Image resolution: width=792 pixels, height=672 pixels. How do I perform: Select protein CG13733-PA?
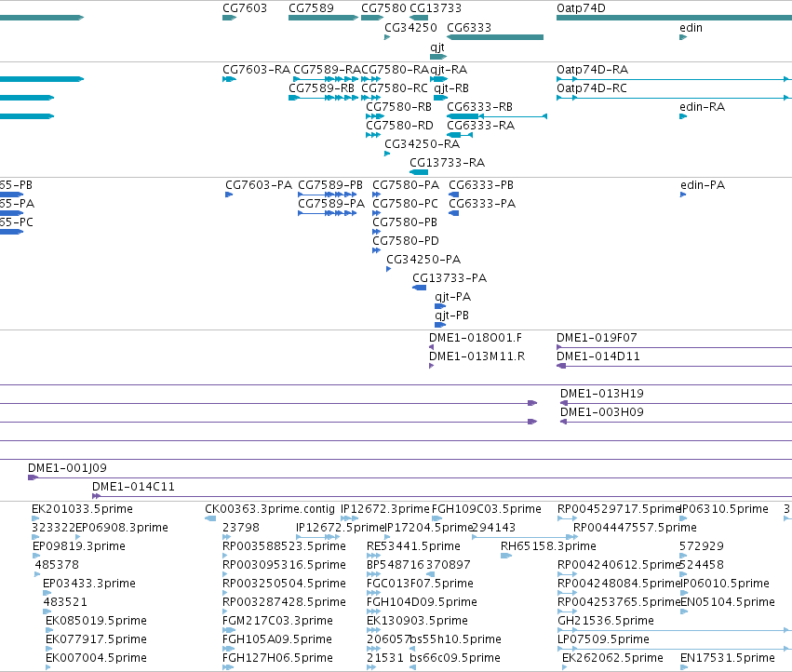(450, 278)
